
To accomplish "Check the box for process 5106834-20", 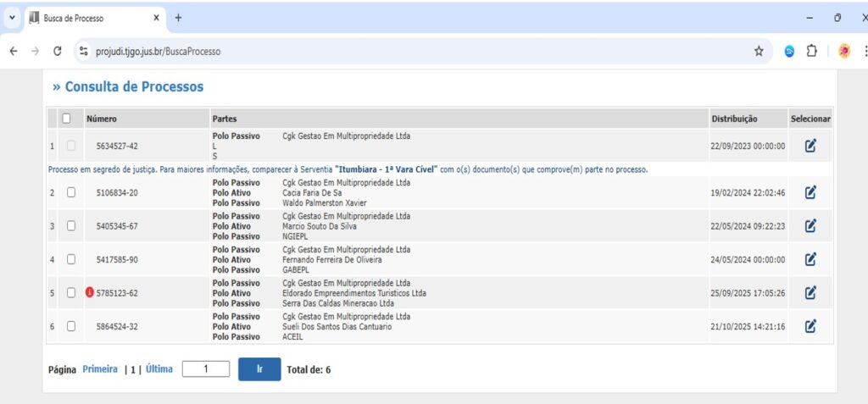I will [x=71, y=192].
